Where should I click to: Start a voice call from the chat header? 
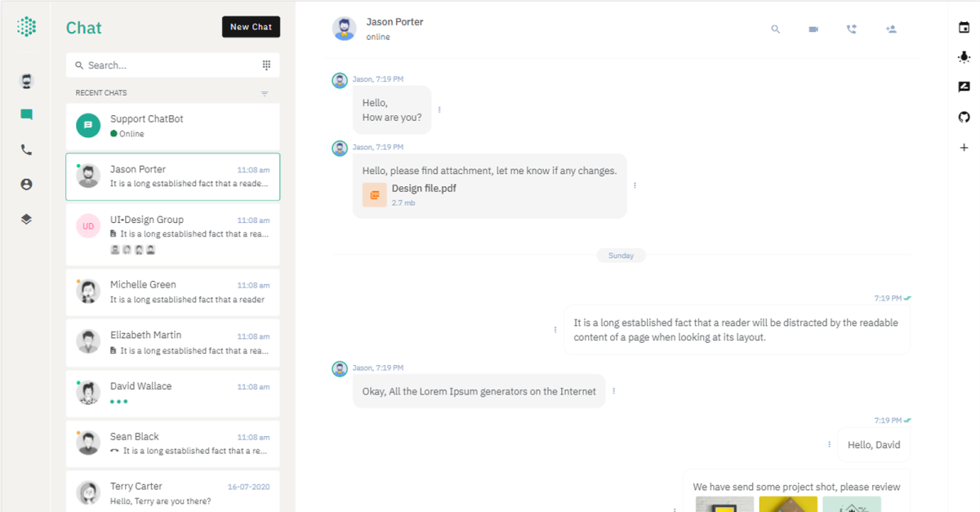852,29
